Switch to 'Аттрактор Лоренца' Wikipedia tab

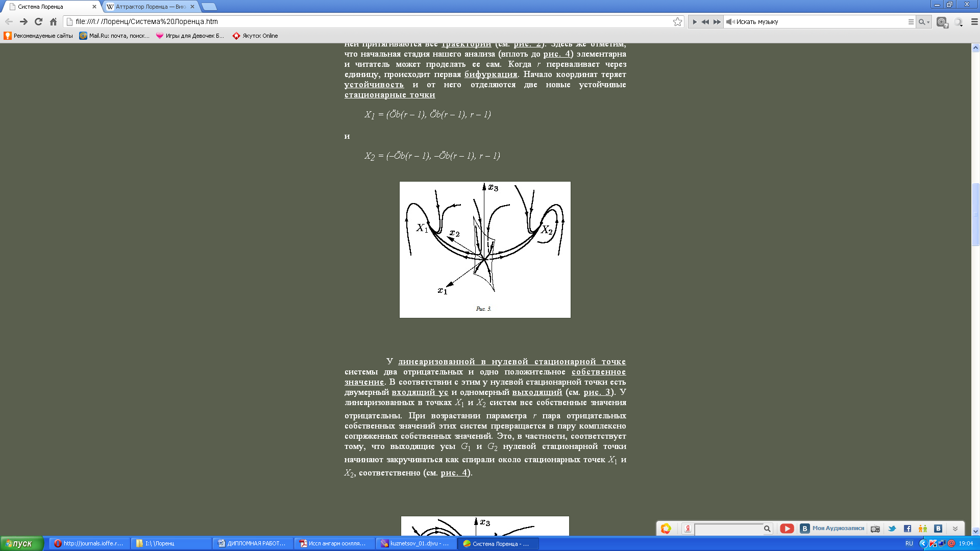[151, 7]
